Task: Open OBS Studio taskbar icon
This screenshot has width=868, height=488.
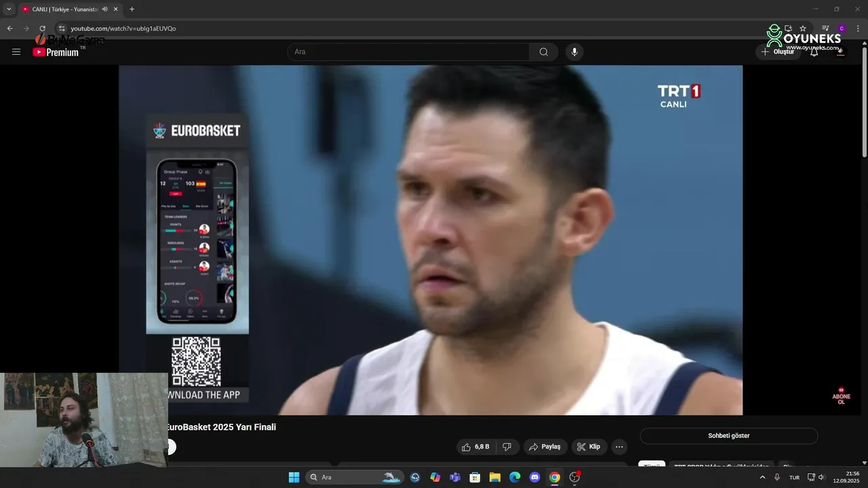Action: click(575, 477)
